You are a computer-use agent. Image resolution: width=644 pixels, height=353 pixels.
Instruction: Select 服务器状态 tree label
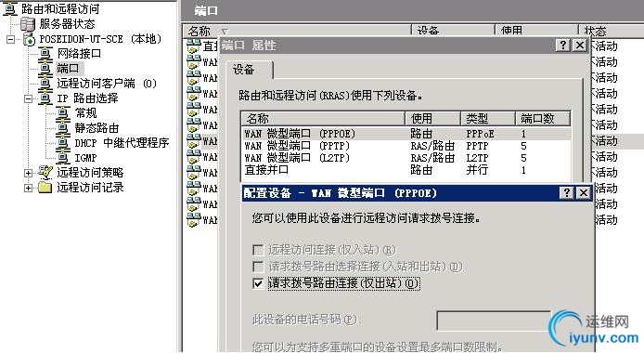[x=67, y=24]
